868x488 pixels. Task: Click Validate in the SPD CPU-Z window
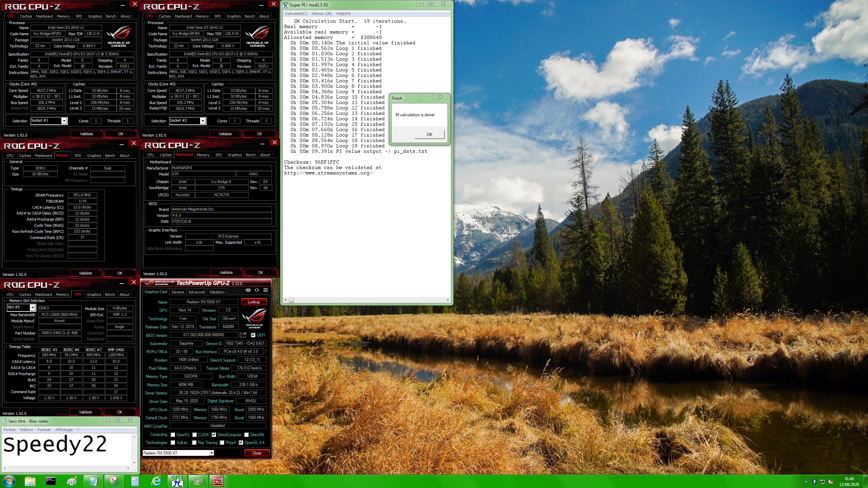click(x=85, y=412)
